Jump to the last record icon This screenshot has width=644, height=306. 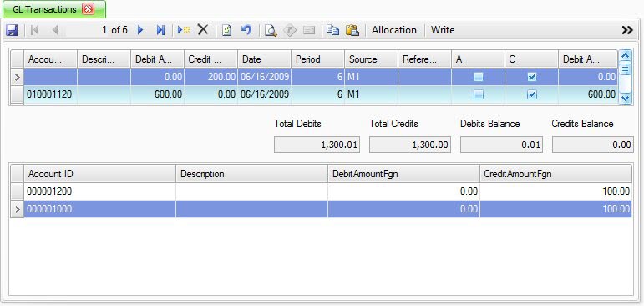pos(160,30)
